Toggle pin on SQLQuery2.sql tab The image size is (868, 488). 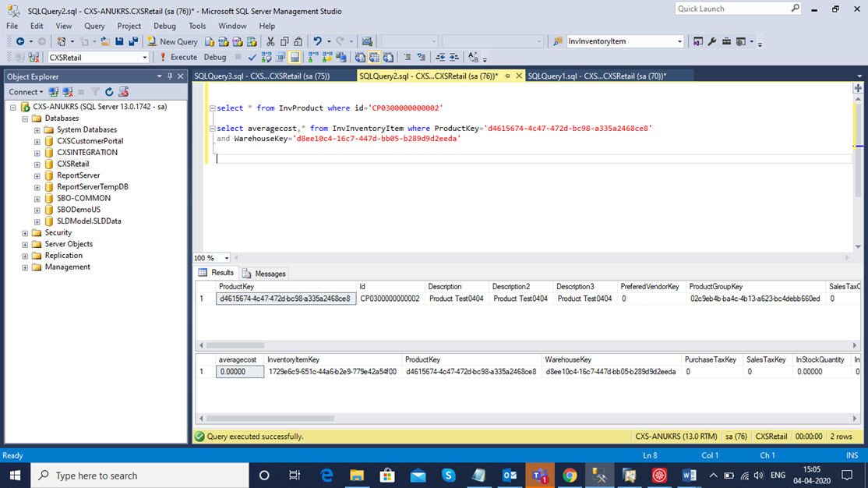click(x=507, y=76)
